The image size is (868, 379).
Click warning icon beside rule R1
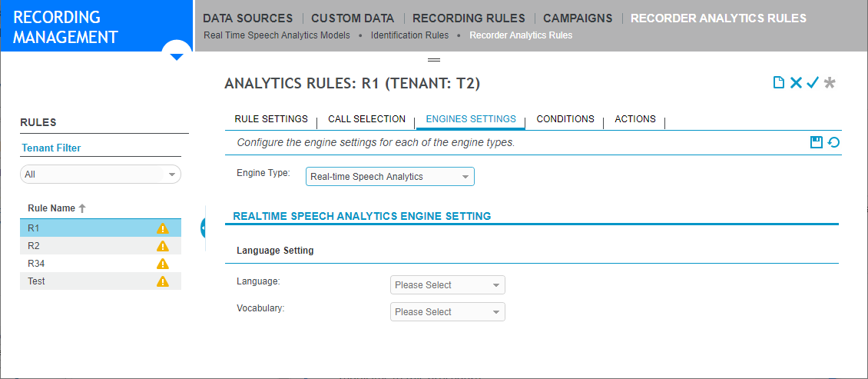coord(162,228)
